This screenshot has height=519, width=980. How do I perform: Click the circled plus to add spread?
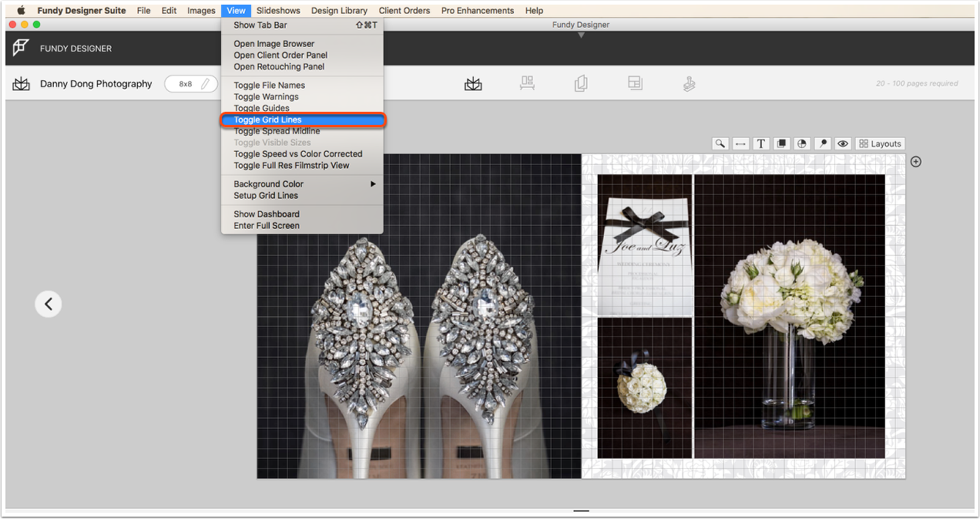(915, 161)
